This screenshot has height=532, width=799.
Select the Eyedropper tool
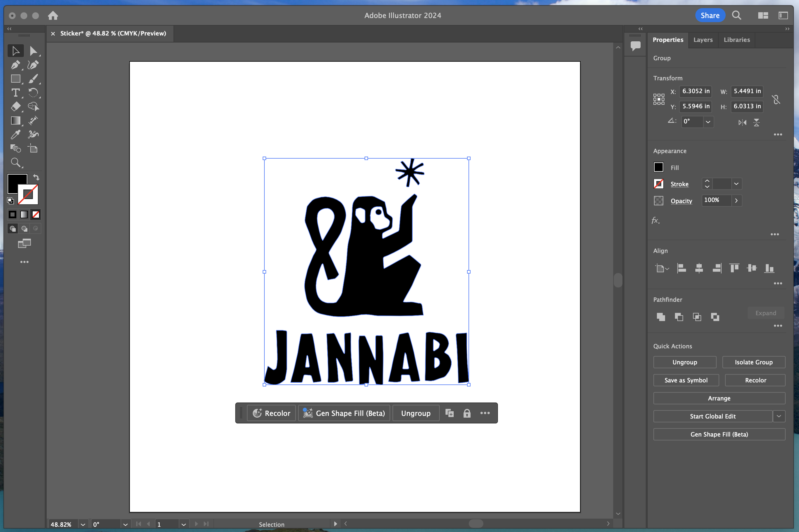[x=16, y=134]
